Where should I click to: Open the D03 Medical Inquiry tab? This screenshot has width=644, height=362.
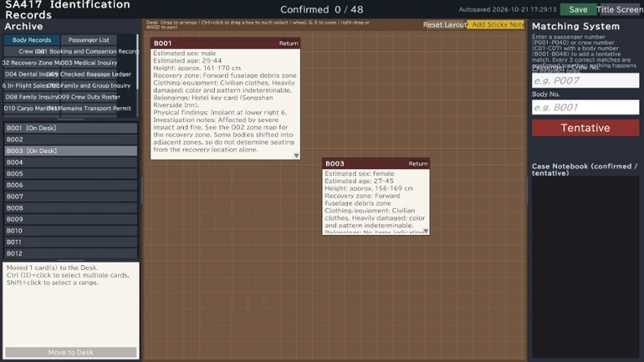point(89,63)
